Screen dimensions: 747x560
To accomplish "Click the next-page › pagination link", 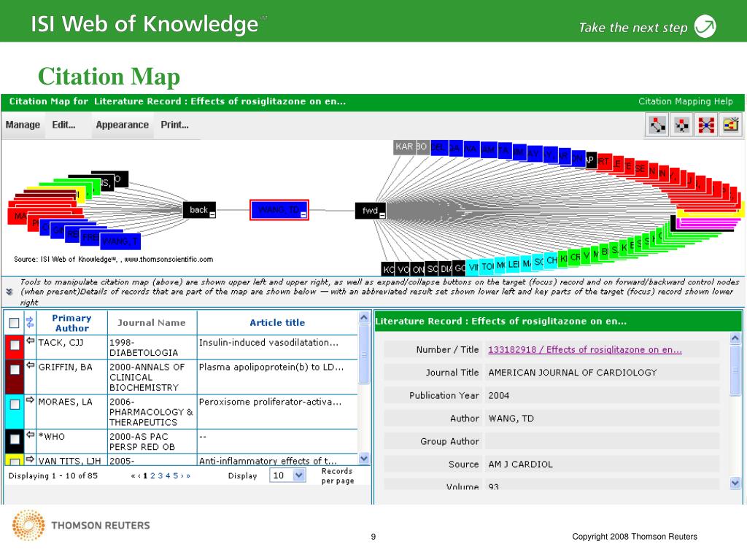I will pyautogui.click(x=182, y=475).
